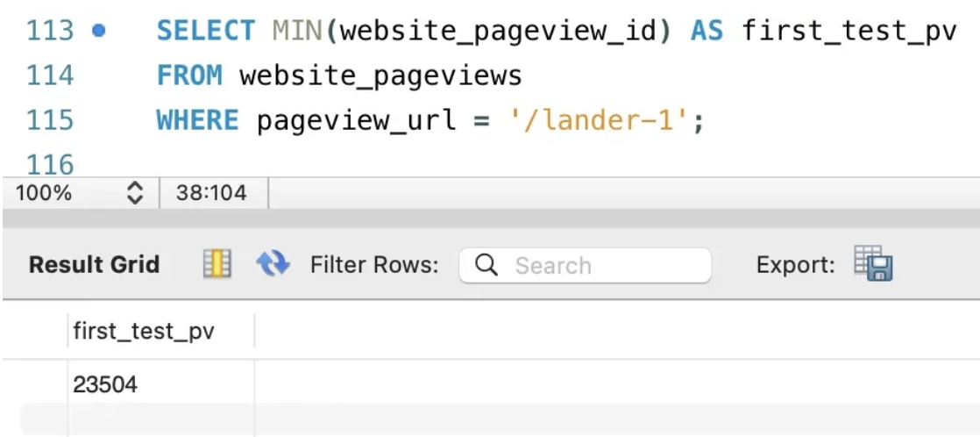The height and width of the screenshot is (437, 980).
Task: Refresh the result grid with blue arrows icon
Action: [272, 264]
